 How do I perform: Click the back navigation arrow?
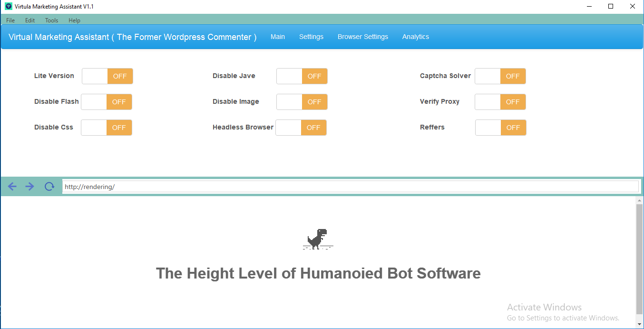tap(12, 186)
